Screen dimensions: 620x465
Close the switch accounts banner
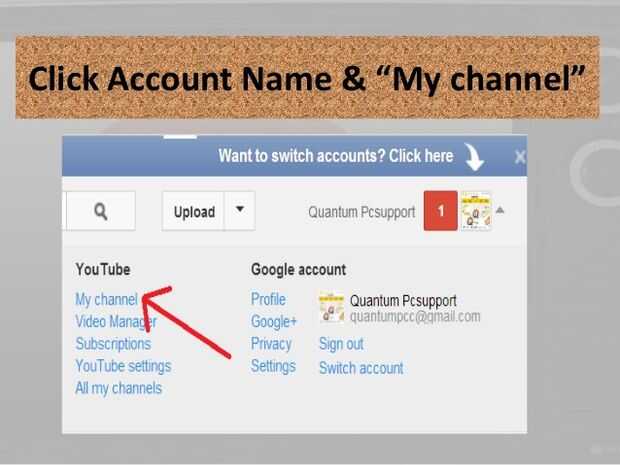pos(520,157)
